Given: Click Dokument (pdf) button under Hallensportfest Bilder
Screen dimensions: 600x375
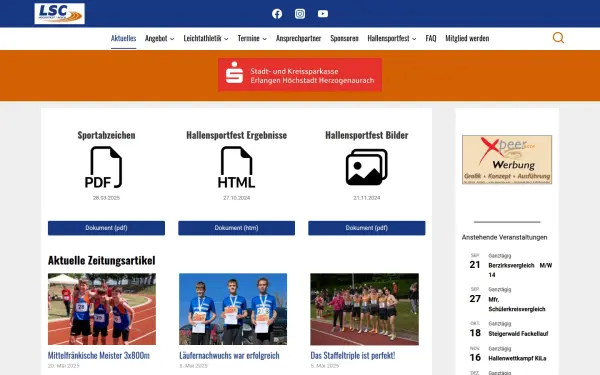Looking at the screenshot, I should tap(367, 228).
